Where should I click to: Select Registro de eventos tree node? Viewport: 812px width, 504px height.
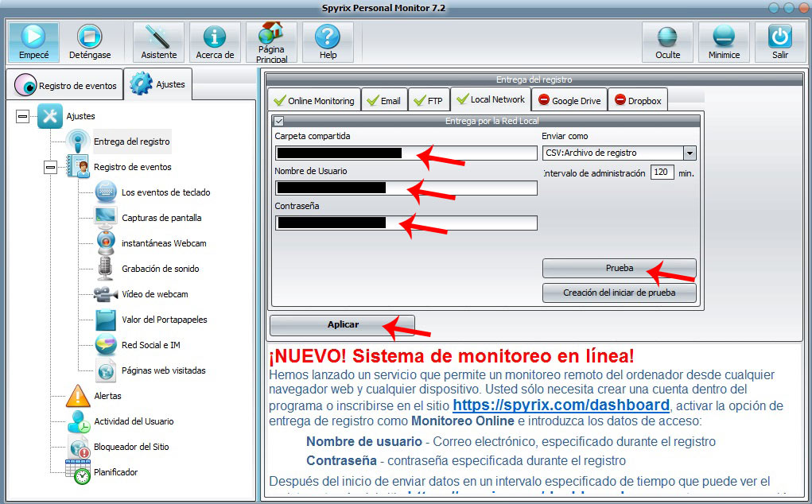[133, 167]
